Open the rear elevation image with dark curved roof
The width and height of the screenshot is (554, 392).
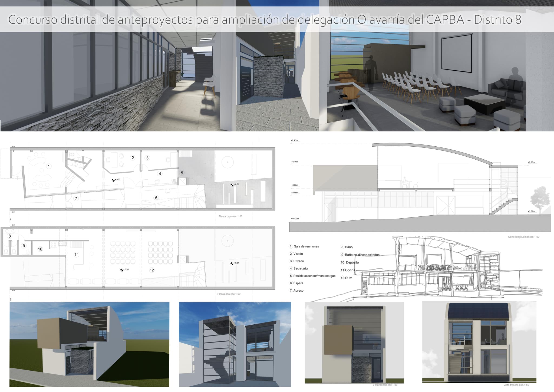click(479, 342)
